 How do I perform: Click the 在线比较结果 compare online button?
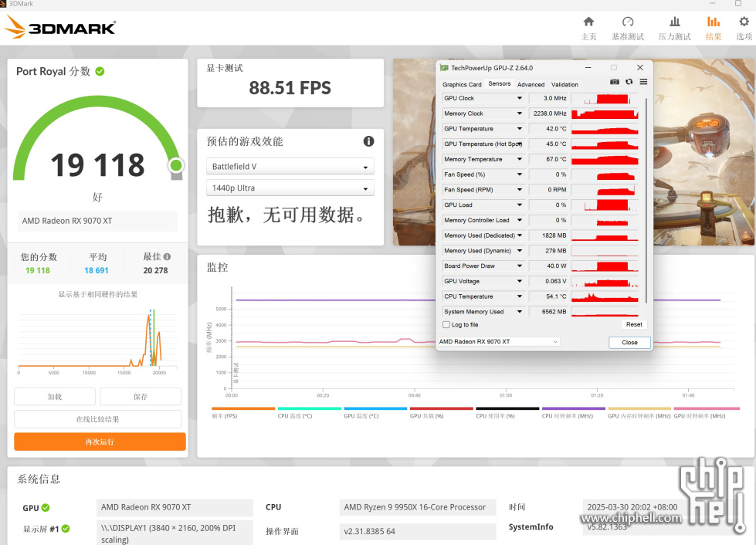(97, 419)
